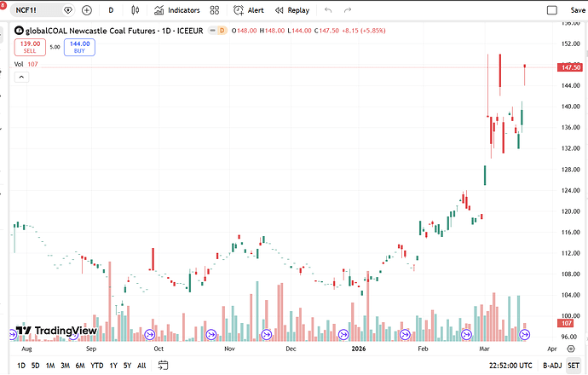Click the TradingView logo
The image size is (588, 375).
point(56,331)
